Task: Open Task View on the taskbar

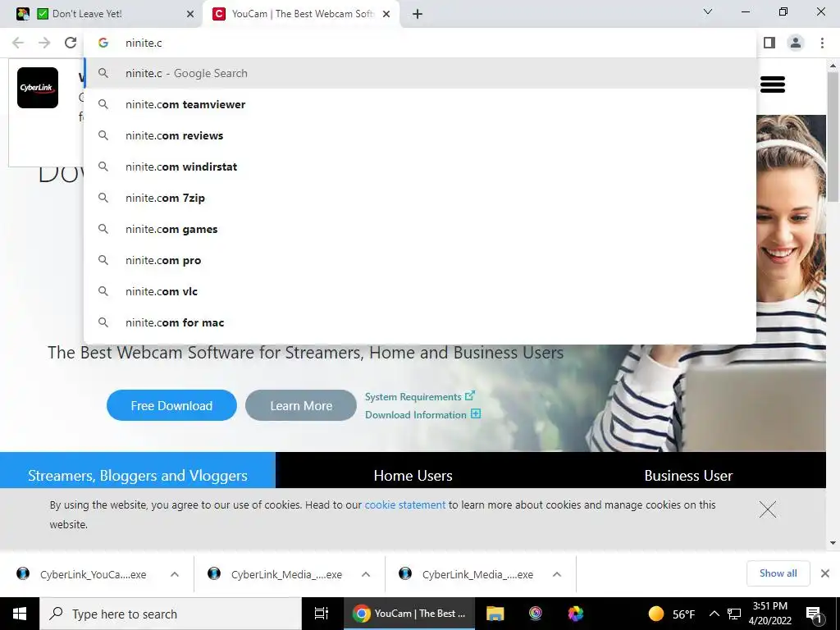Action: pyautogui.click(x=322, y=614)
